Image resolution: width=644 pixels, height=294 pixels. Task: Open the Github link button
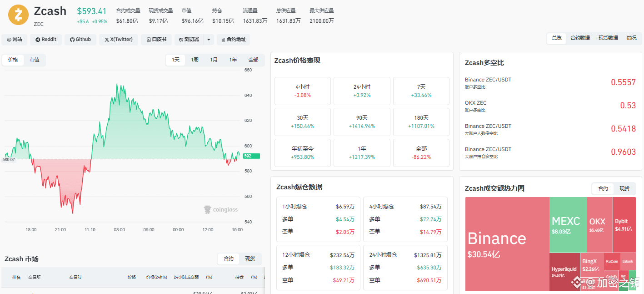pos(80,40)
